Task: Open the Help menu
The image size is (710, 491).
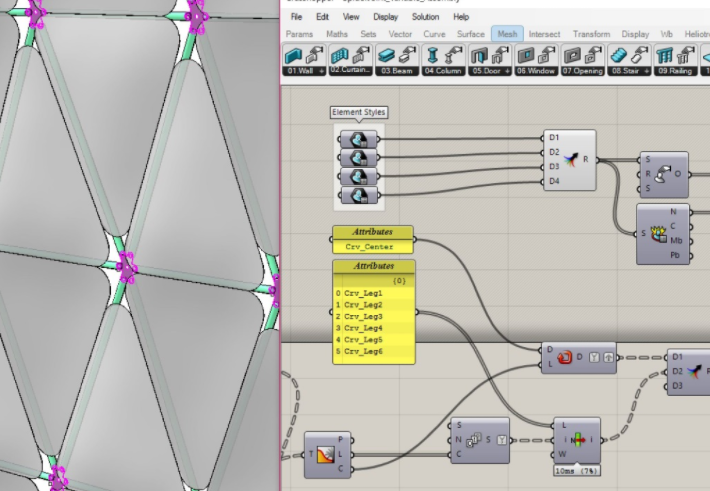Action: (x=461, y=17)
